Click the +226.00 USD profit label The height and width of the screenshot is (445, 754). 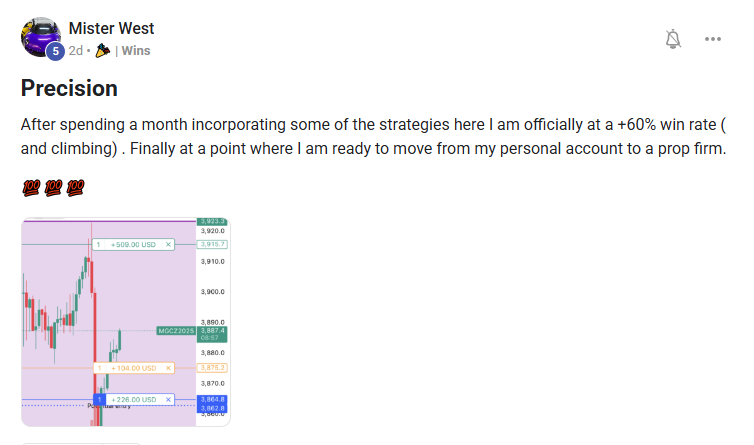tap(134, 399)
